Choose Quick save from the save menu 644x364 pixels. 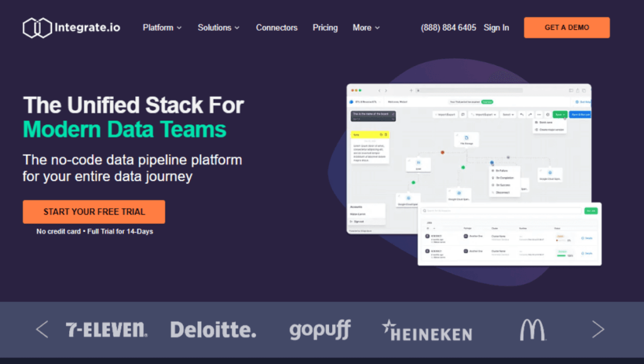tap(545, 123)
